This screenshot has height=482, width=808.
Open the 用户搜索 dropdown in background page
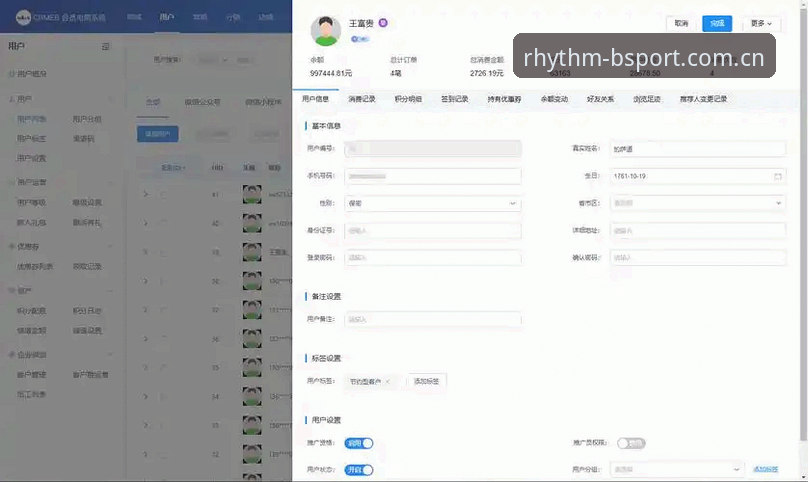tap(213, 60)
